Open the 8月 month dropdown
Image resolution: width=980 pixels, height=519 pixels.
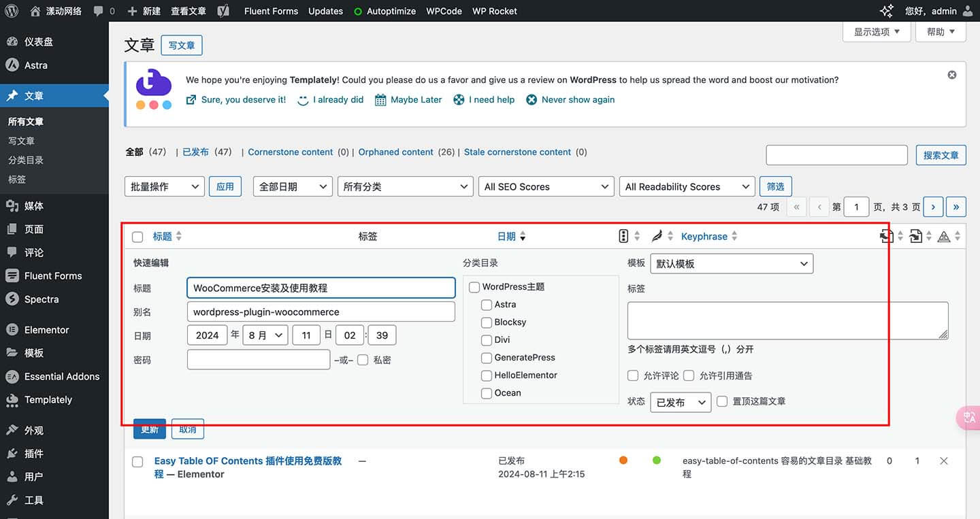point(265,335)
